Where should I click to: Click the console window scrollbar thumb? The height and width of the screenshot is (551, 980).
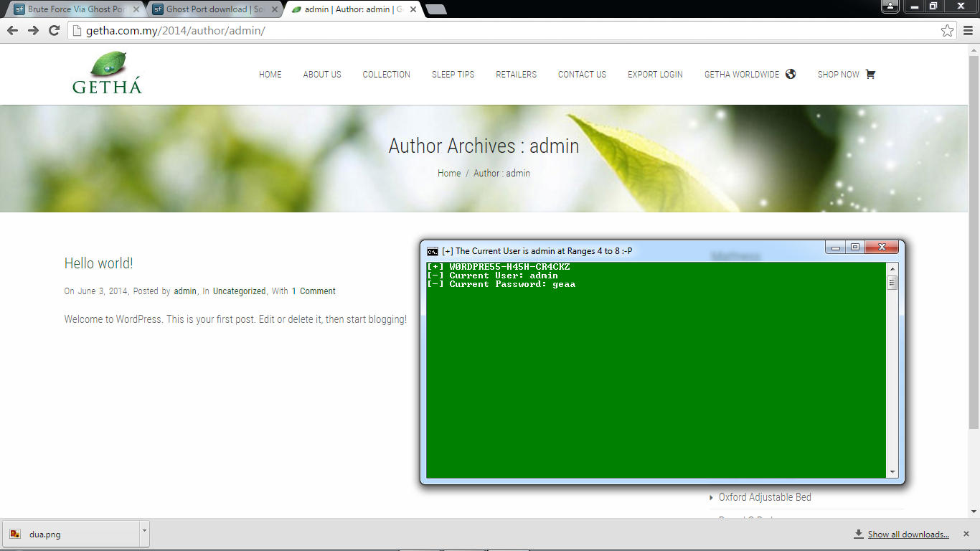pos(892,283)
